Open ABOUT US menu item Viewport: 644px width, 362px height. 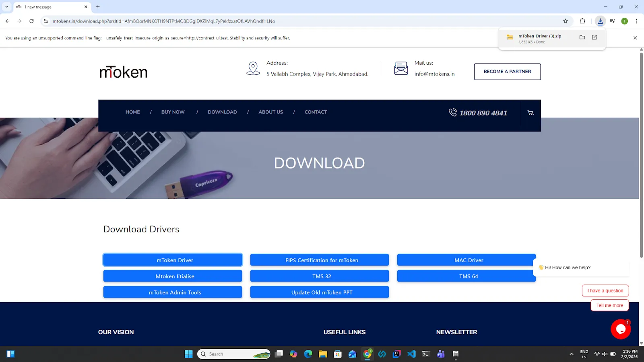click(x=270, y=112)
